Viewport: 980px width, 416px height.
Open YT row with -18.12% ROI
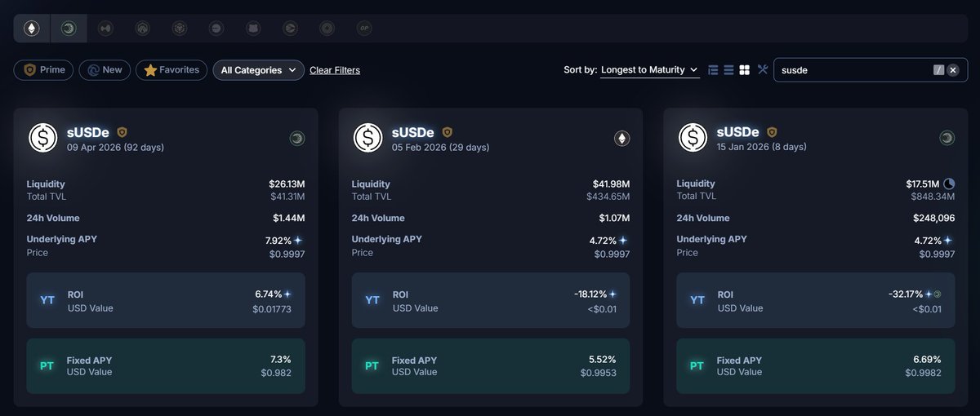(491, 301)
